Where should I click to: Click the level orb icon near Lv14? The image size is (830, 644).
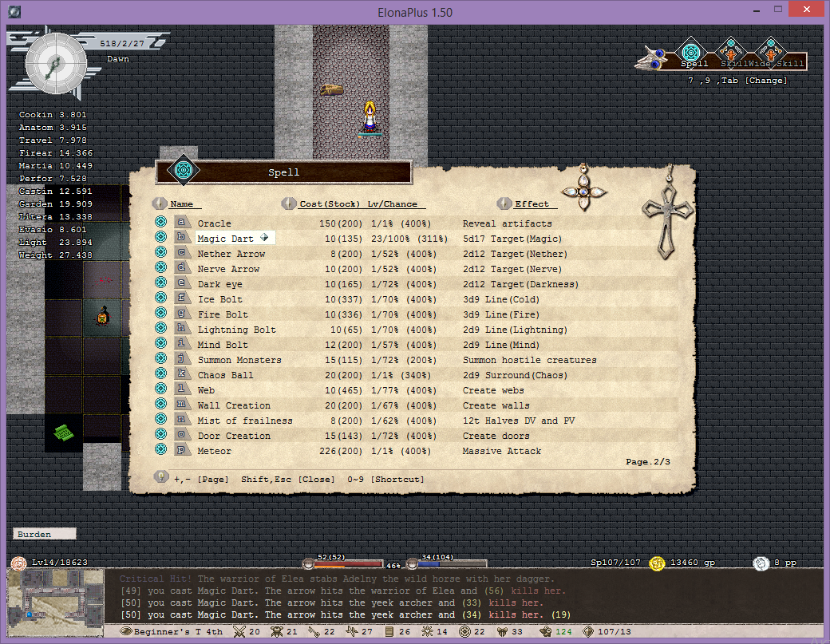19,563
